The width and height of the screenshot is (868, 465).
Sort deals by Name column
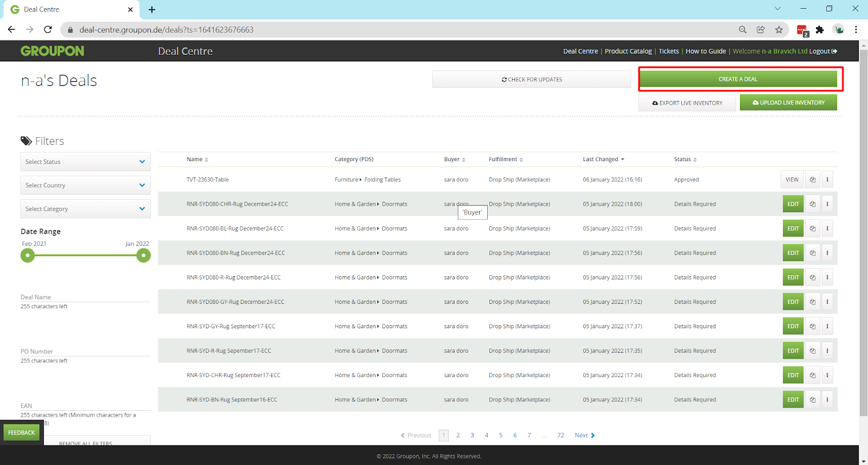click(x=197, y=160)
